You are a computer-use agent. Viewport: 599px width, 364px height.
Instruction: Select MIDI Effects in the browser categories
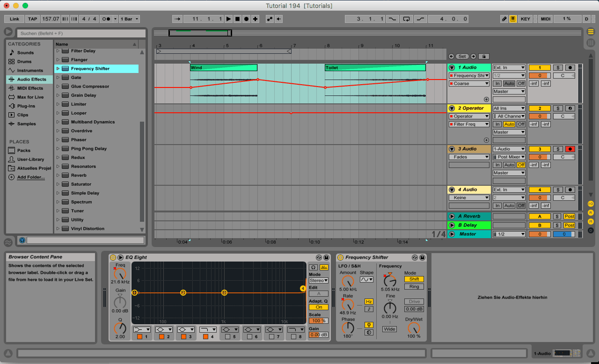tap(30, 88)
